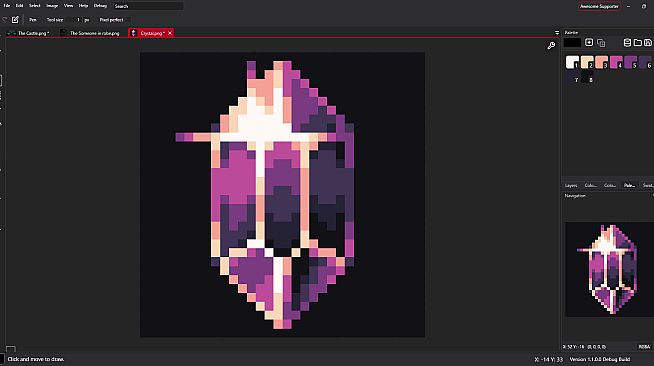
Task: Toggle the Pixel perfect checkbox
Action: click(128, 20)
